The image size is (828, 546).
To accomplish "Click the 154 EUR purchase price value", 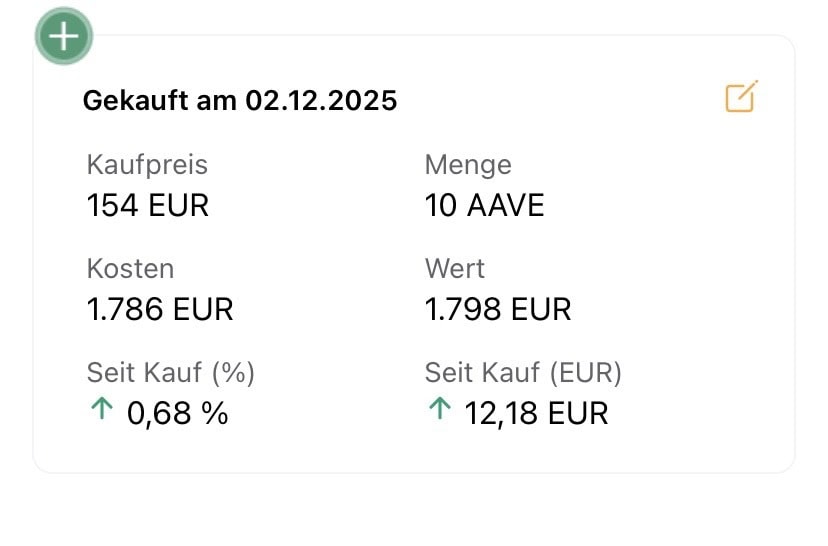I will tap(148, 205).
